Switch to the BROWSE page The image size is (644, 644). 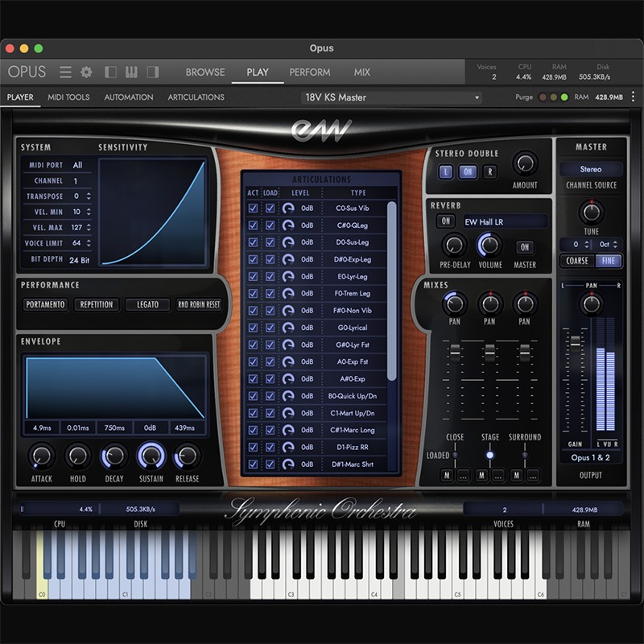coord(205,72)
